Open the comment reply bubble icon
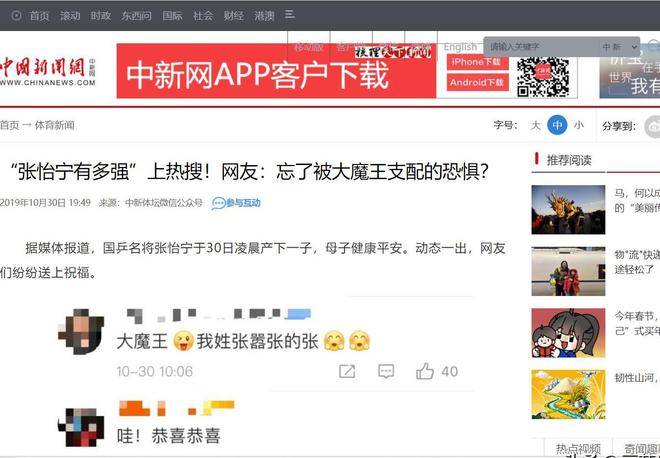This screenshot has height=458, width=660. click(386, 371)
